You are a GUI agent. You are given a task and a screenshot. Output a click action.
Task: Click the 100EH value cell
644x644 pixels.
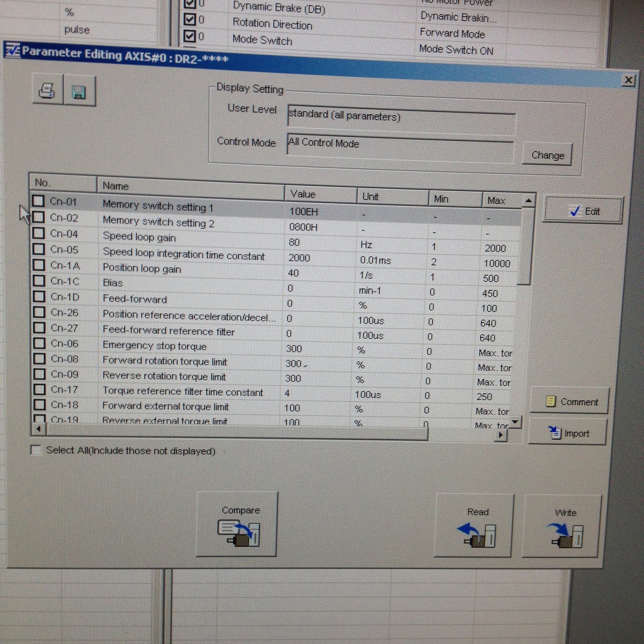coord(303,211)
